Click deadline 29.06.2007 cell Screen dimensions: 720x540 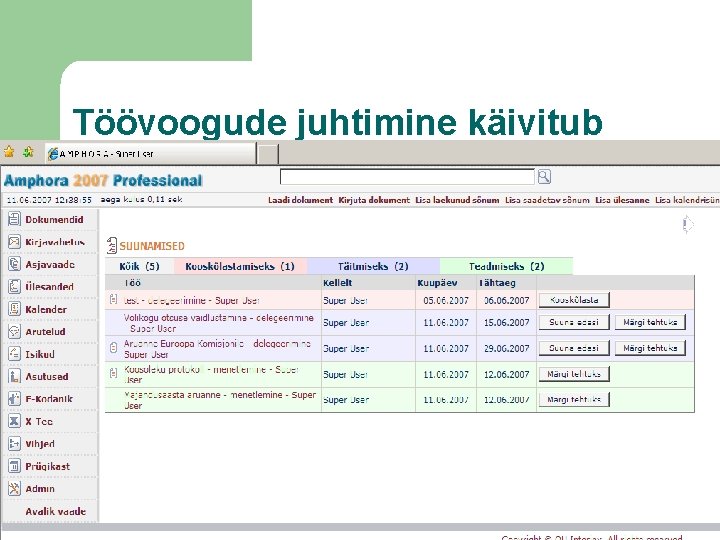tap(506, 348)
